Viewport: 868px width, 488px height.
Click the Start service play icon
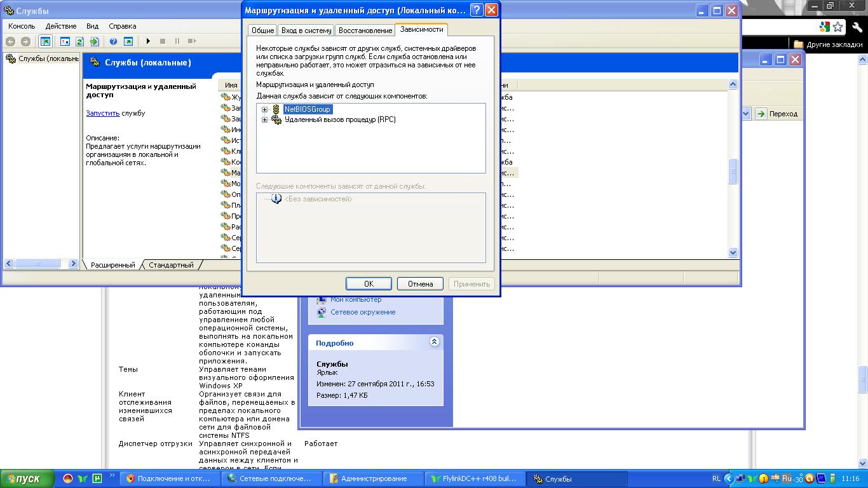click(x=148, y=41)
